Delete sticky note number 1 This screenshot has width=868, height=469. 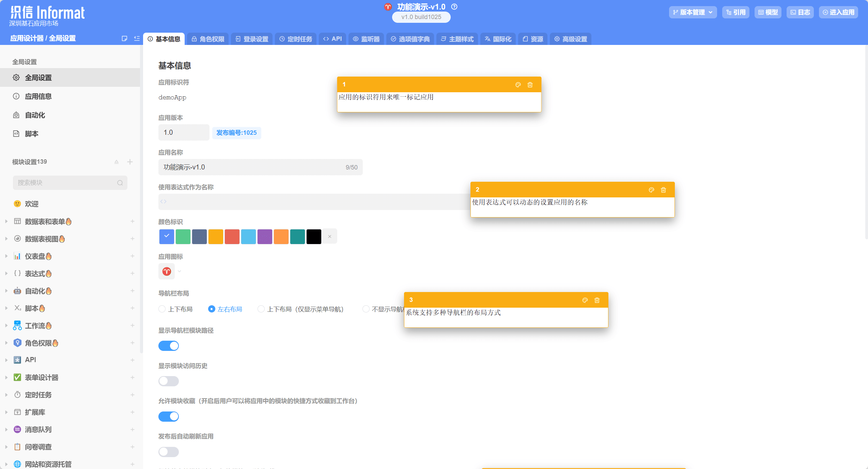pos(530,85)
